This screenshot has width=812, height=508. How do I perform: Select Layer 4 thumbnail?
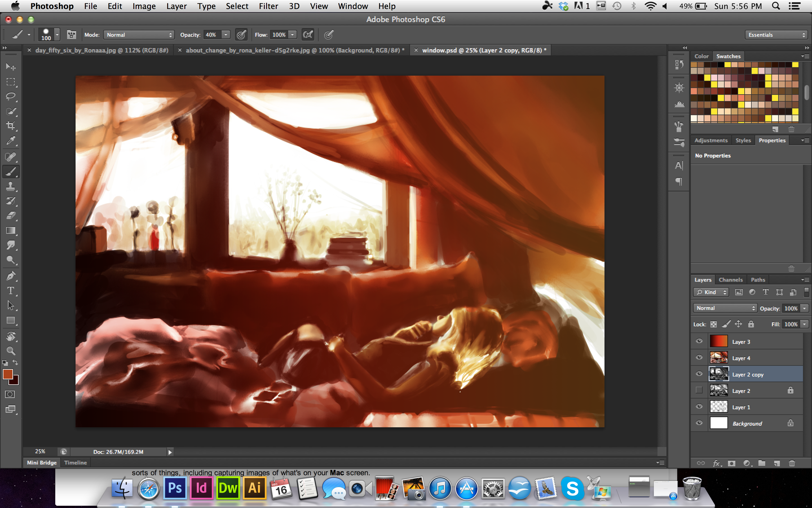719,358
